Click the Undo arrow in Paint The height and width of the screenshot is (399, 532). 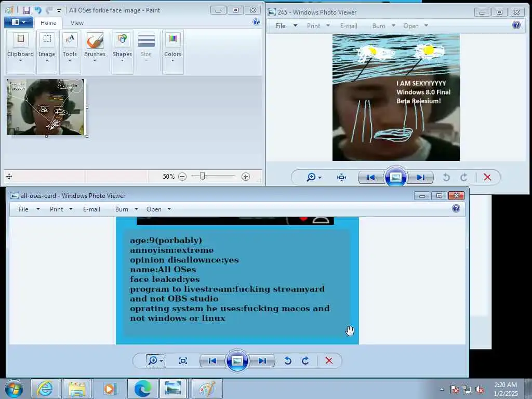coord(37,10)
